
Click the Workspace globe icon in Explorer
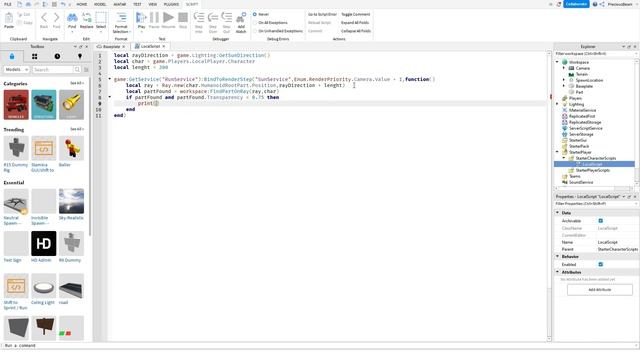565,62
